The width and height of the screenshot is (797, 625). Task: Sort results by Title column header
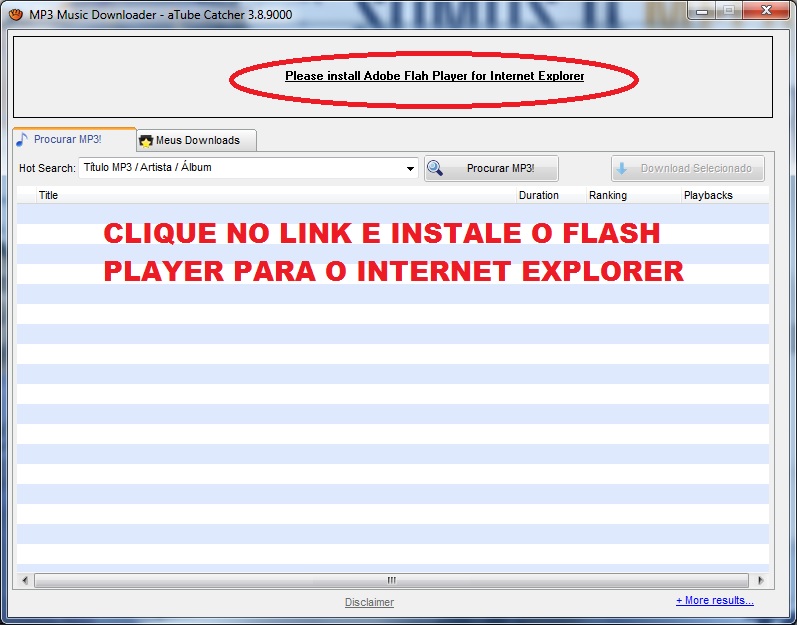pos(276,195)
